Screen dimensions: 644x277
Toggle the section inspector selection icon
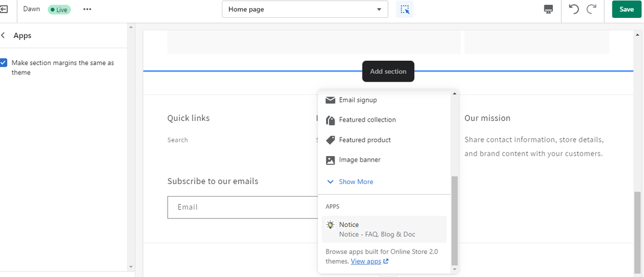[x=405, y=10]
